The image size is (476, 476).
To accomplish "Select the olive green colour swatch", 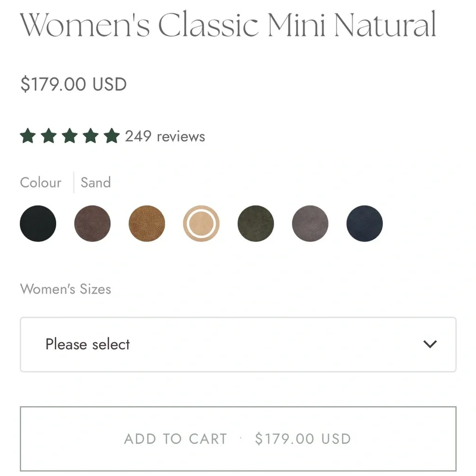I will [256, 223].
